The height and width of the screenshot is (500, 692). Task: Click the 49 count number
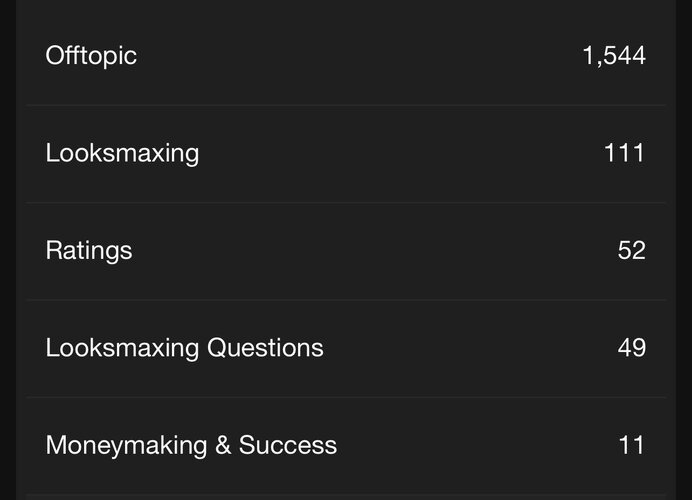point(631,348)
